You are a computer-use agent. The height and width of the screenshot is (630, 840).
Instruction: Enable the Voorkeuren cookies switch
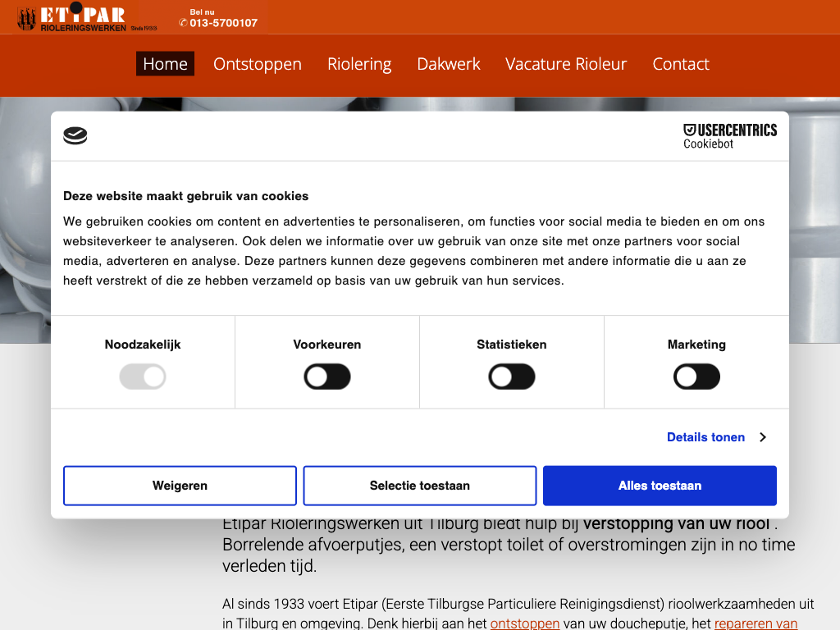coord(327,377)
